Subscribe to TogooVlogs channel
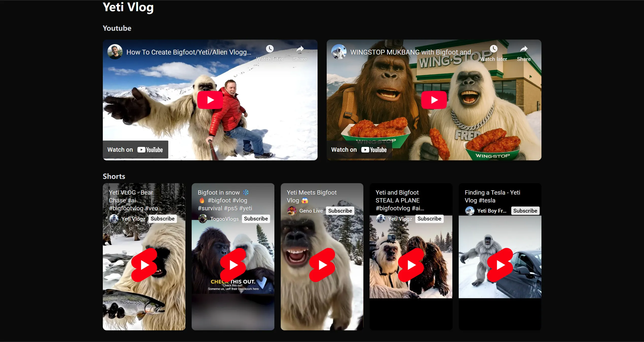 (x=256, y=219)
